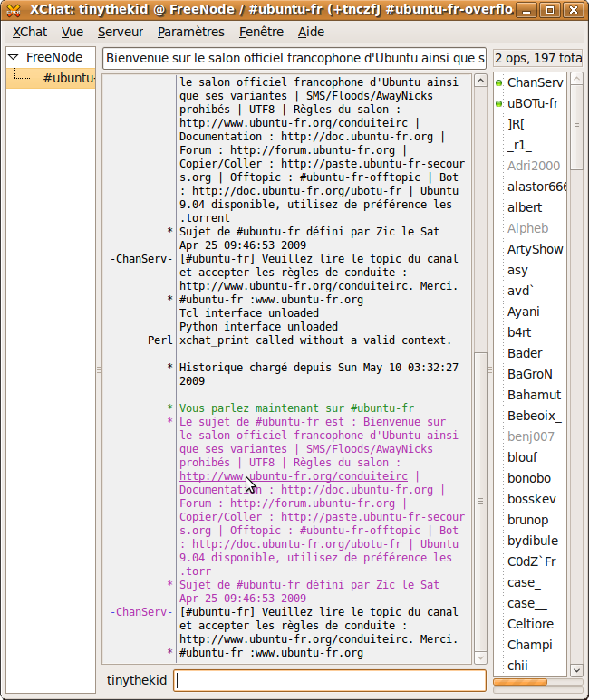Click the chat scrollbar thumb
This screenshot has width=589, height=700.
point(480,502)
